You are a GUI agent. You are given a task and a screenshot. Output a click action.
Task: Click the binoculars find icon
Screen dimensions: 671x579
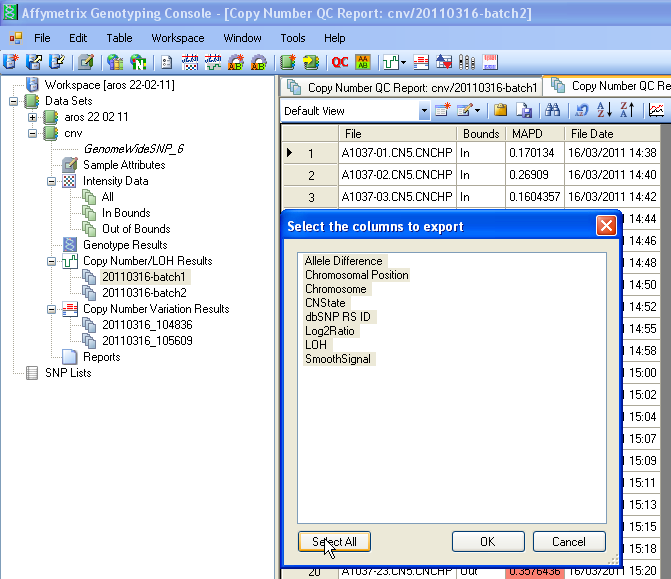[x=552, y=110]
